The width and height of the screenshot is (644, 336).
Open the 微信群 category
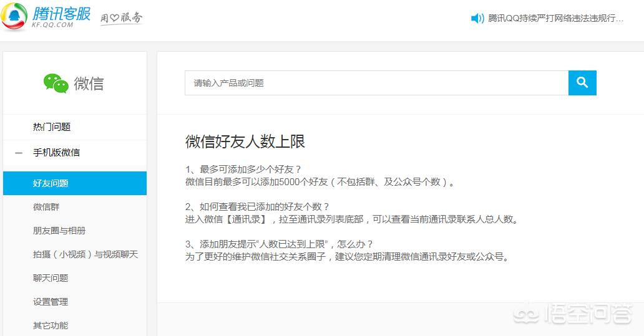[x=46, y=207]
